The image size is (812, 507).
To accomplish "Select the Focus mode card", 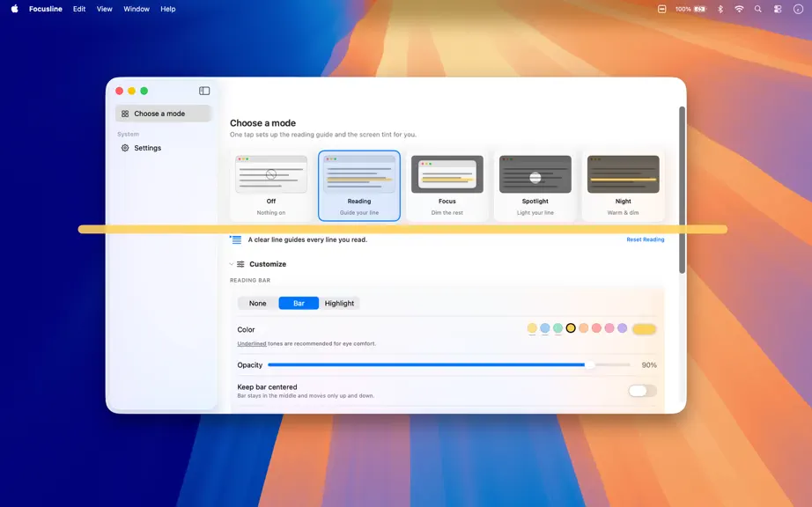I will point(447,186).
